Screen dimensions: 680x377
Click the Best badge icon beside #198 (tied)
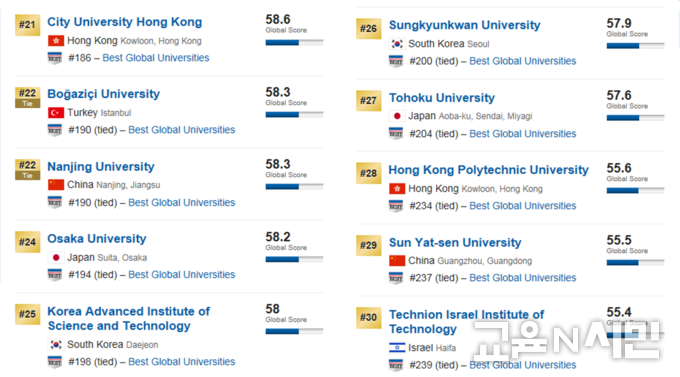55,362
